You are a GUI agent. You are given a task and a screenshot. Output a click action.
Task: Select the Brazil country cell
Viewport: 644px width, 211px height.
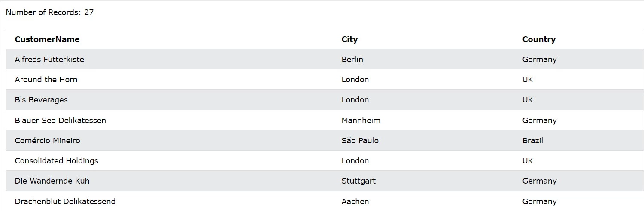[532, 141]
